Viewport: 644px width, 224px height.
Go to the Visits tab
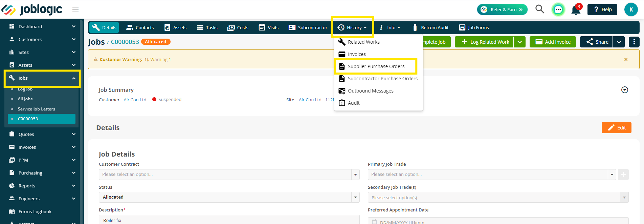pyautogui.click(x=269, y=27)
